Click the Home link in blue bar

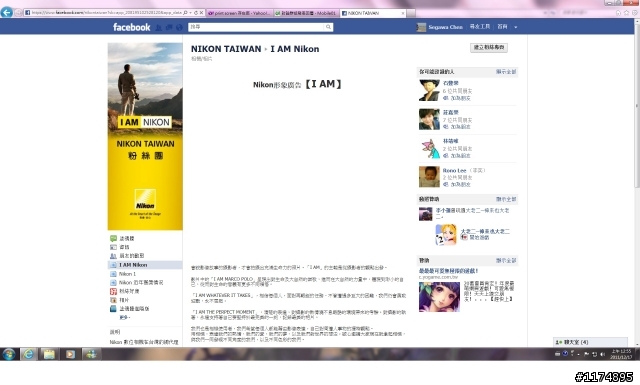pos(502,27)
